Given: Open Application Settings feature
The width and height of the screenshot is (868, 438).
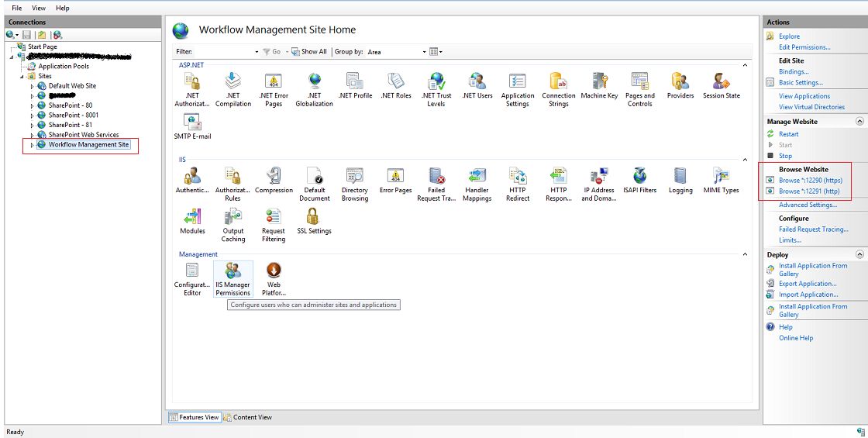Looking at the screenshot, I should pos(518,89).
